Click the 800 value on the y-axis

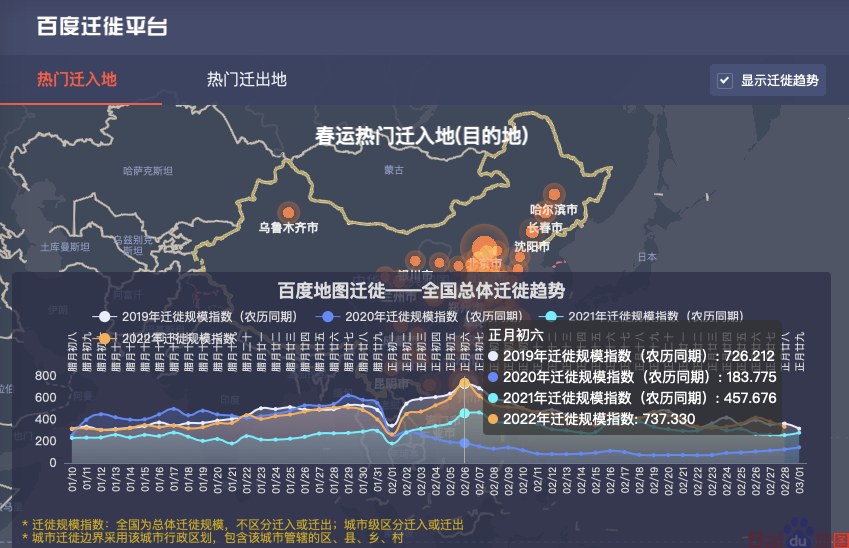(45, 376)
